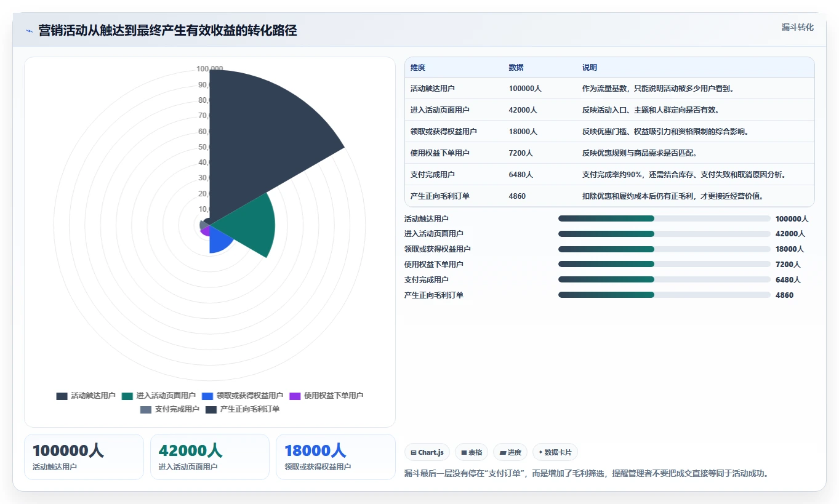Click the 维度 table column header
The image size is (839, 504).
click(x=418, y=68)
